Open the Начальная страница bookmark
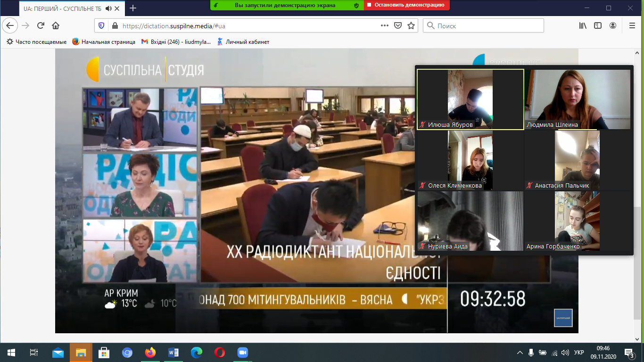This screenshot has height=362, width=644. coord(104,42)
